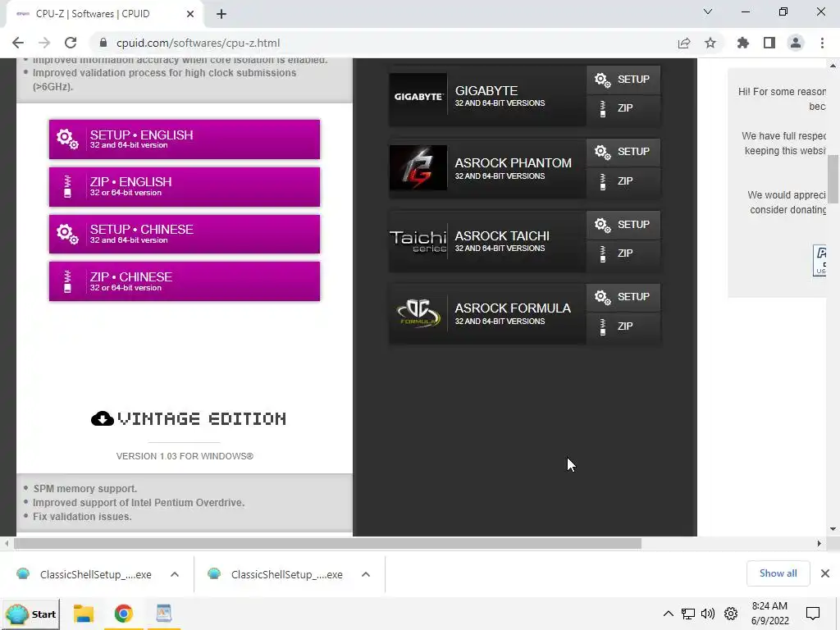Click ASROCK PHANTOM ZIP button

point(623,181)
